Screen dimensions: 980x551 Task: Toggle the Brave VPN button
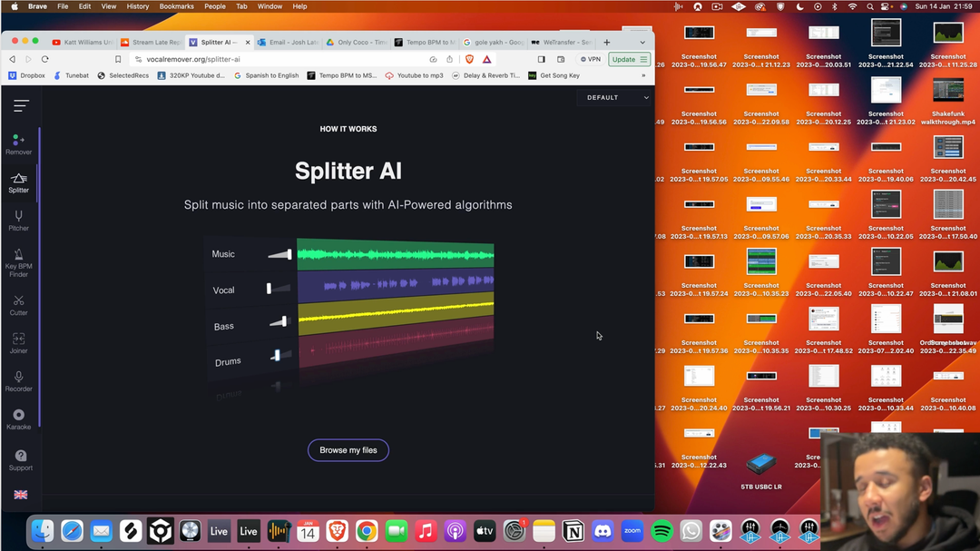click(591, 60)
